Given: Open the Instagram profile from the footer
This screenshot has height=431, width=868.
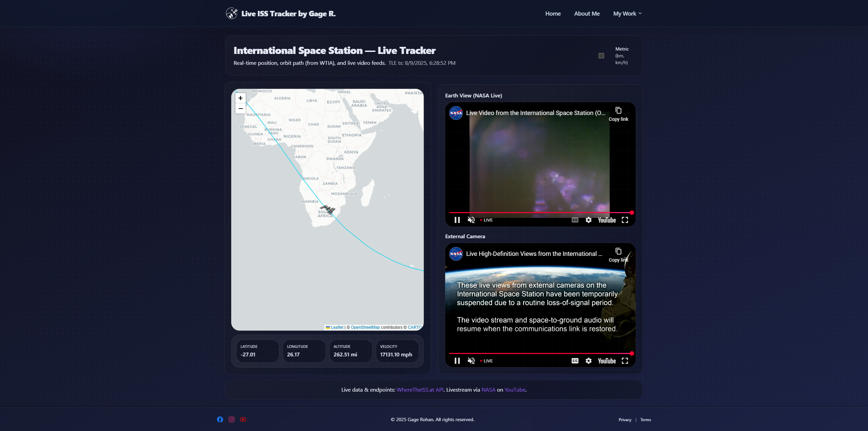Looking at the screenshot, I should (x=232, y=419).
